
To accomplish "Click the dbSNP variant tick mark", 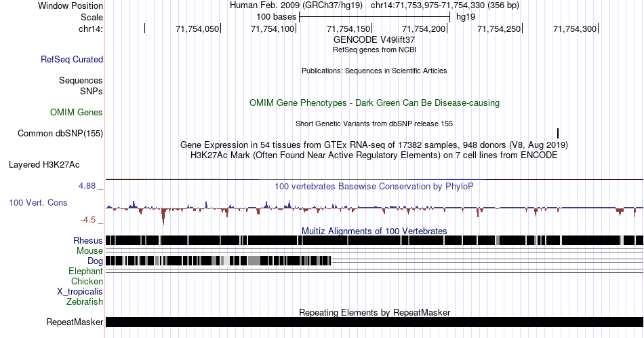I will [558, 133].
